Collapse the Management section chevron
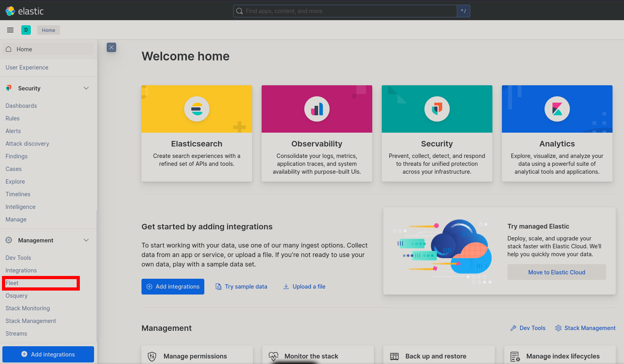Screen dimensions: 624x364 click(x=86, y=240)
